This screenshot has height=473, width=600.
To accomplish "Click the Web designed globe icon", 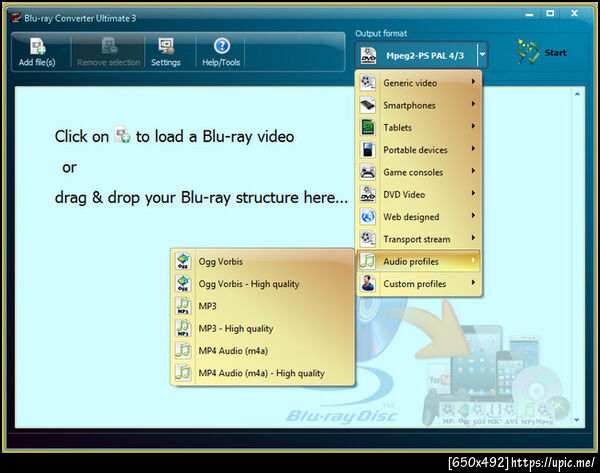I will point(368,217).
